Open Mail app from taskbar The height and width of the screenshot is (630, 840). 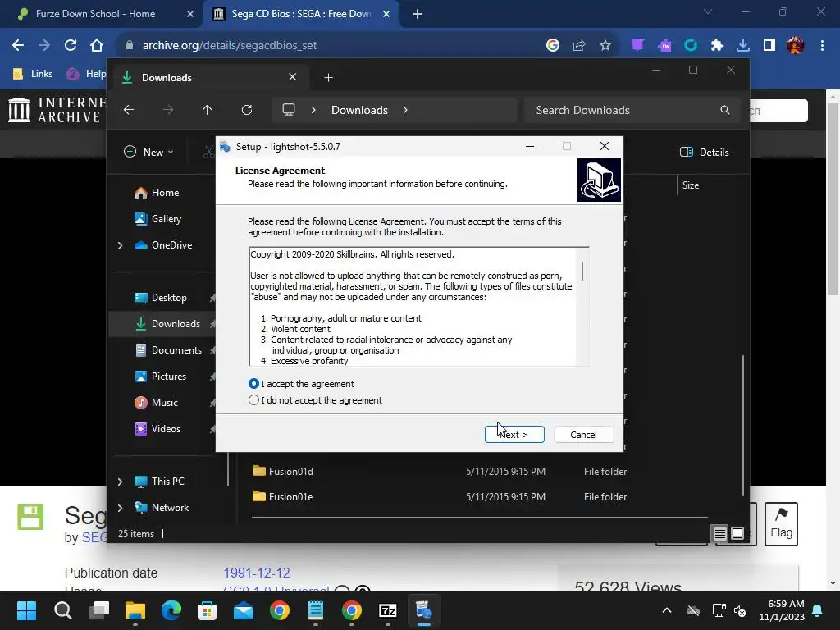pyautogui.click(x=244, y=610)
